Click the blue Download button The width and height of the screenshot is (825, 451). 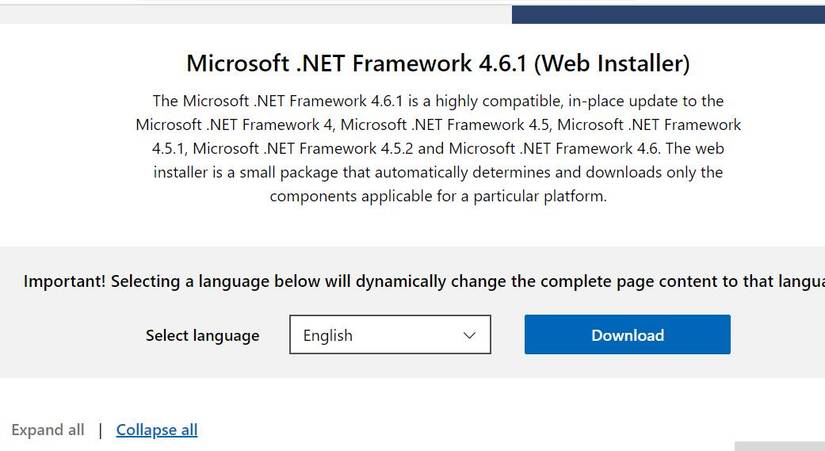pos(627,335)
